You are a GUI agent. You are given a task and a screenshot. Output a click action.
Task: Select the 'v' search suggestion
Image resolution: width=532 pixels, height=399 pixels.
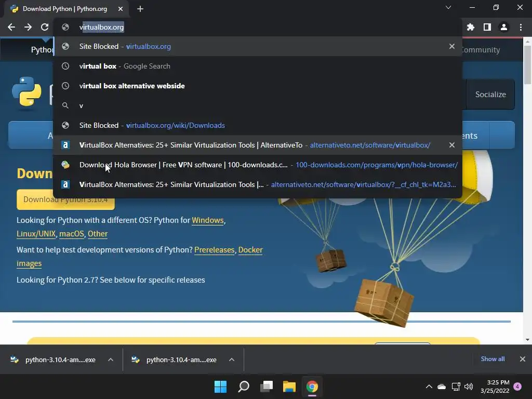(258, 105)
